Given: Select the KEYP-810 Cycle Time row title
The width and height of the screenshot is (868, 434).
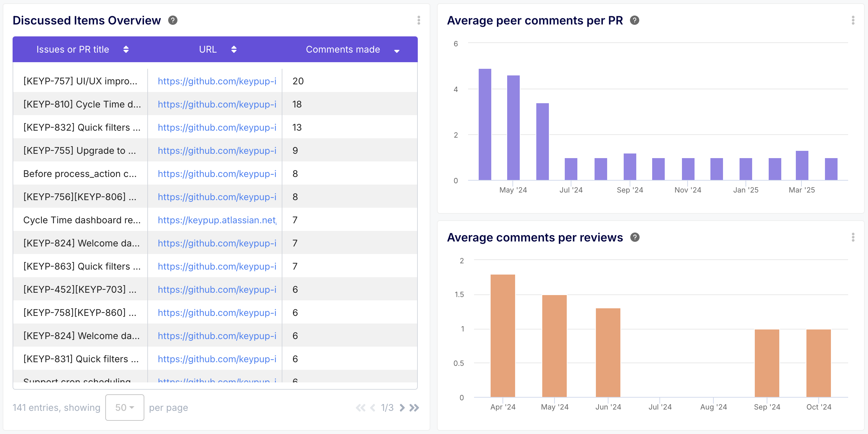Looking at the screenshot, I should tap(82, 105).
